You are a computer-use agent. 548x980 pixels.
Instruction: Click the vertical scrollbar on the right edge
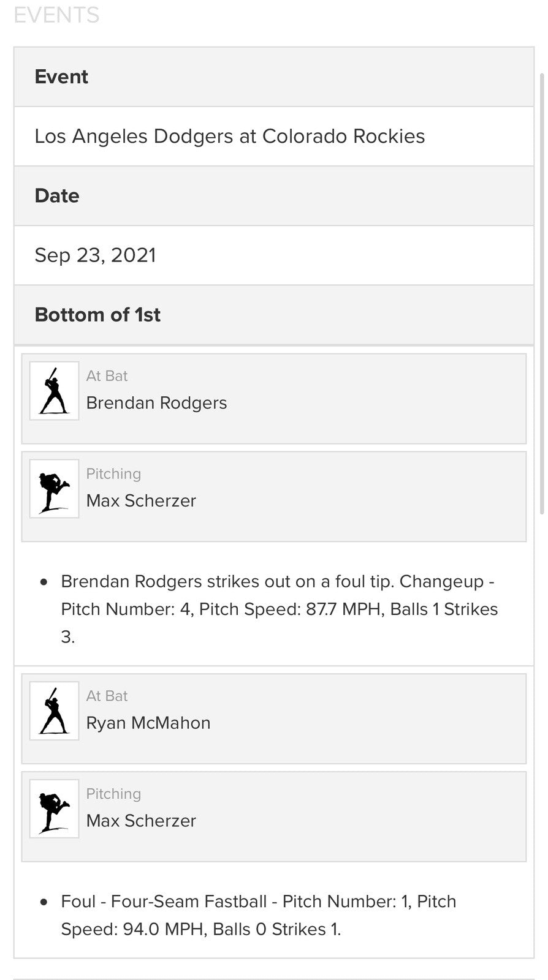542,294
